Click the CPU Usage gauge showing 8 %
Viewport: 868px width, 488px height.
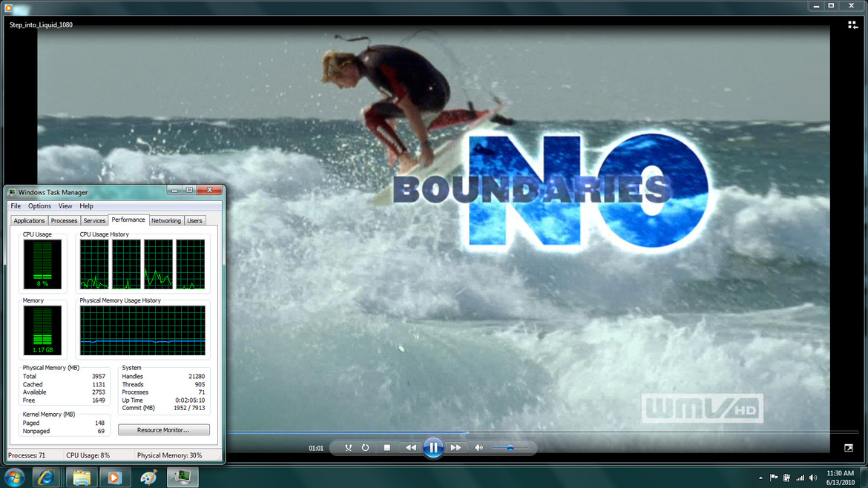coord(42,264)
